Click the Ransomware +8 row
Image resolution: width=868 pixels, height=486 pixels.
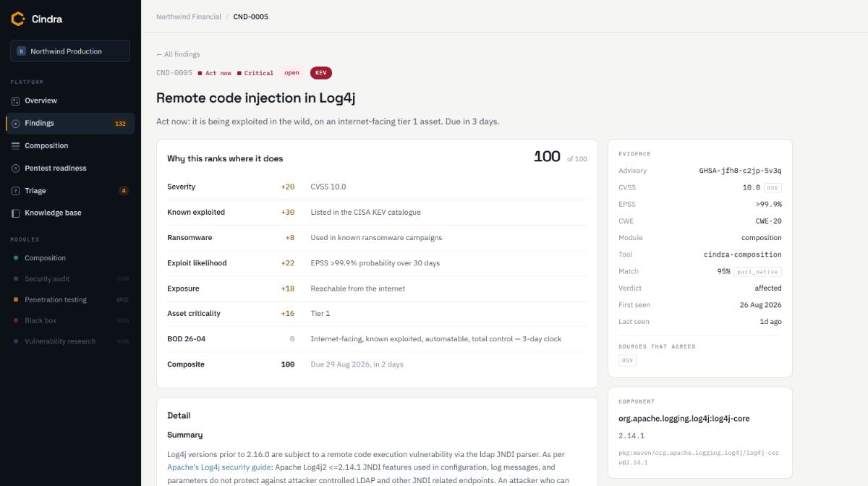click(x=377, y=237)
